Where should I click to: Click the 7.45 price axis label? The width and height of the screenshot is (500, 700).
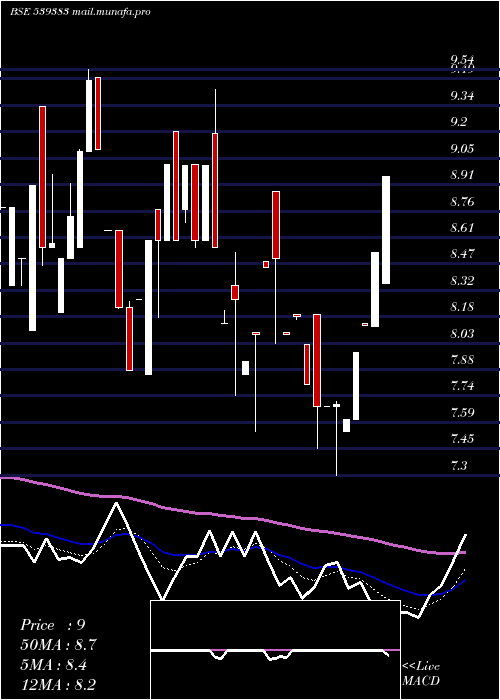pos(462,439)
